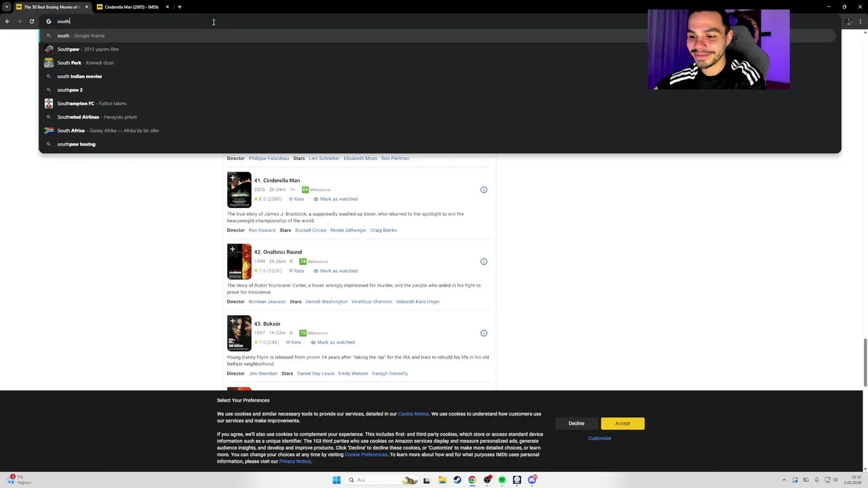Screen dimensions: 868x488
Task: Open director Ron Howard's page
Action: pos(262,230)
